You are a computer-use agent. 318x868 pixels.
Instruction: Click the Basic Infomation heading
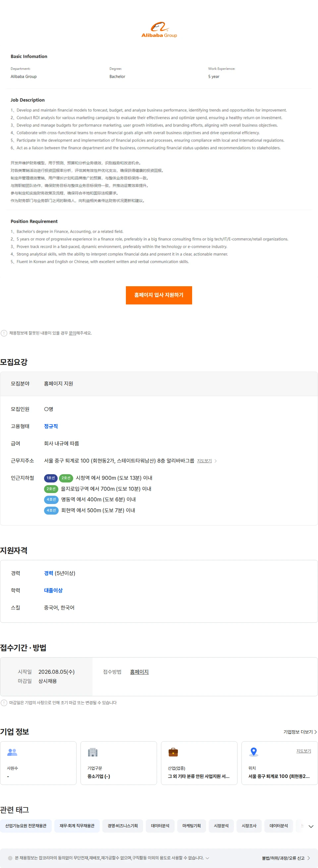pos(29,56)
